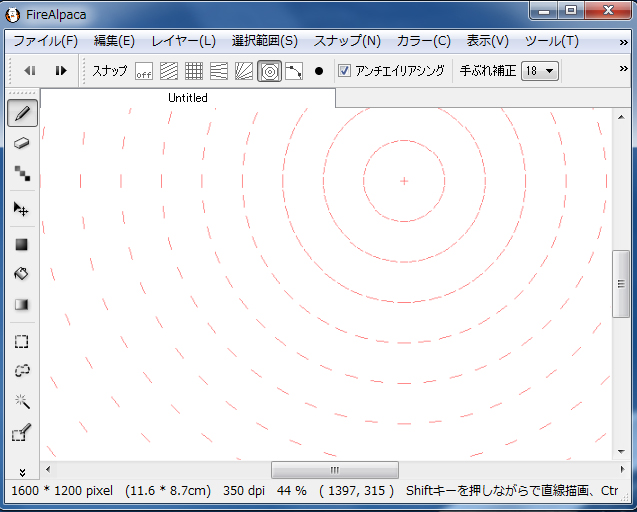This screenshot has height=512, width=637.
Task: Toggle the アンチエイリアシング checkbox
Action: [345, 71]
